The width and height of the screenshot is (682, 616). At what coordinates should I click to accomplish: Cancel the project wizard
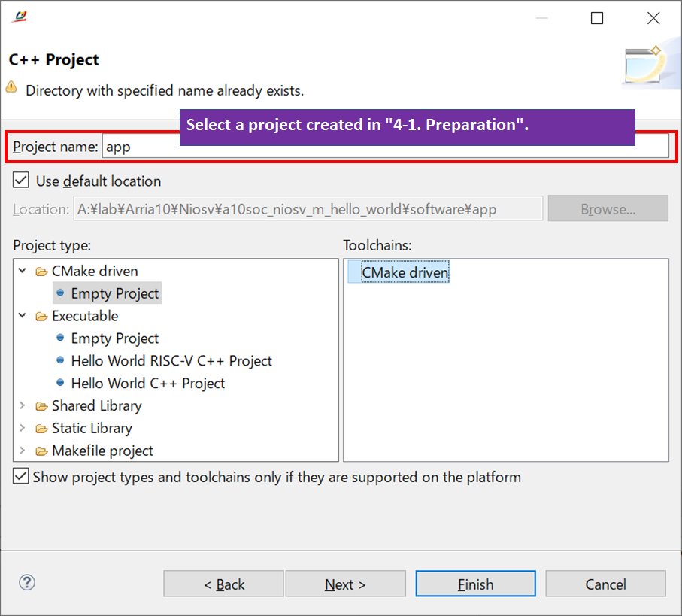[605, 584]
